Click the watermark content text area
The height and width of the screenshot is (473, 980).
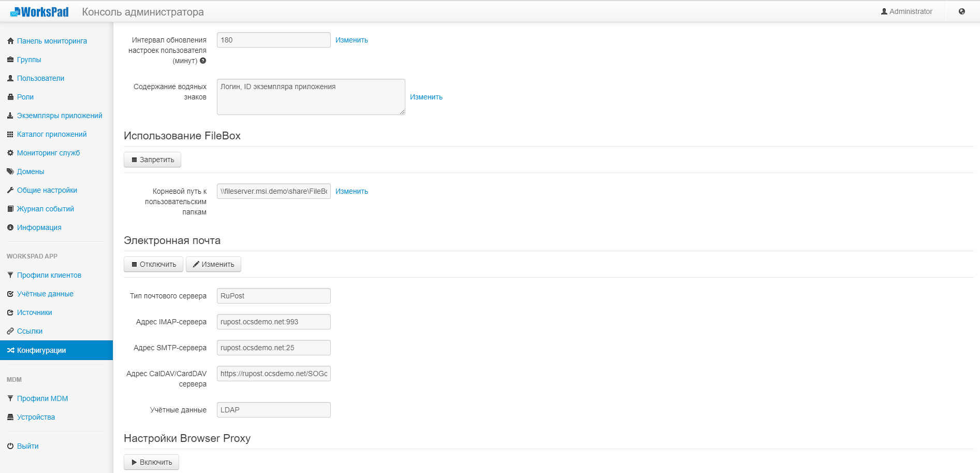pos(311,97)
